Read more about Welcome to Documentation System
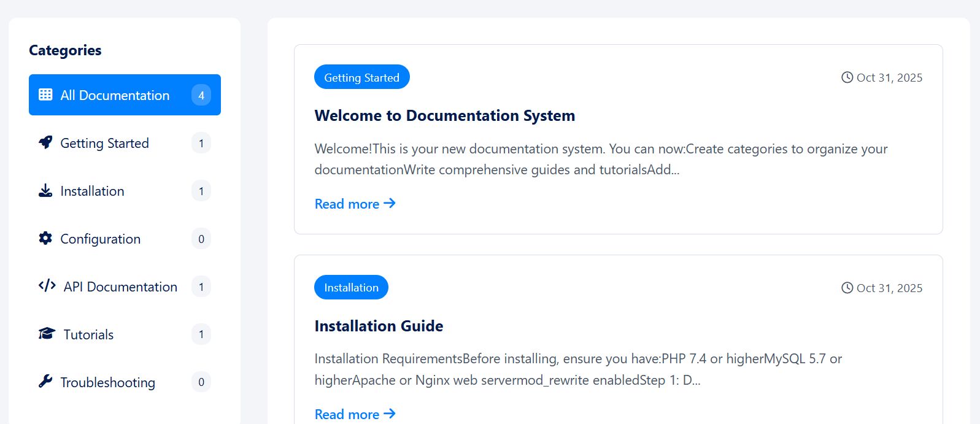 click(355, 204)
